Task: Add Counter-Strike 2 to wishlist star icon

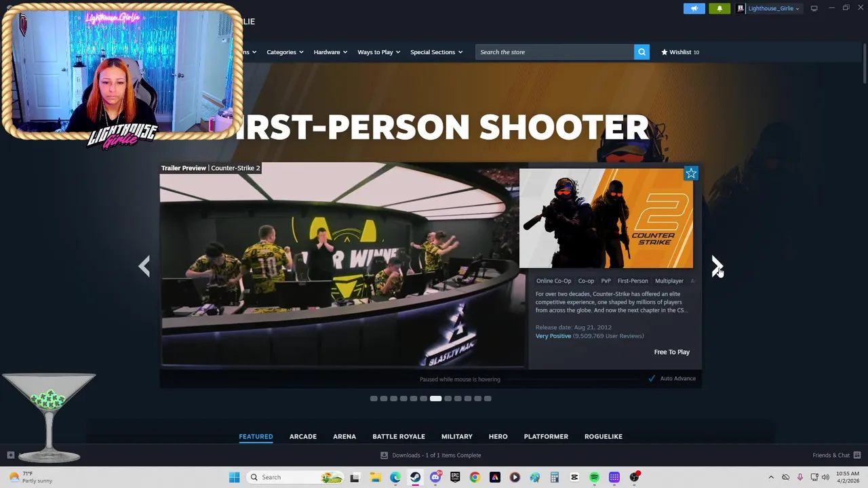Action: [691, 174]
